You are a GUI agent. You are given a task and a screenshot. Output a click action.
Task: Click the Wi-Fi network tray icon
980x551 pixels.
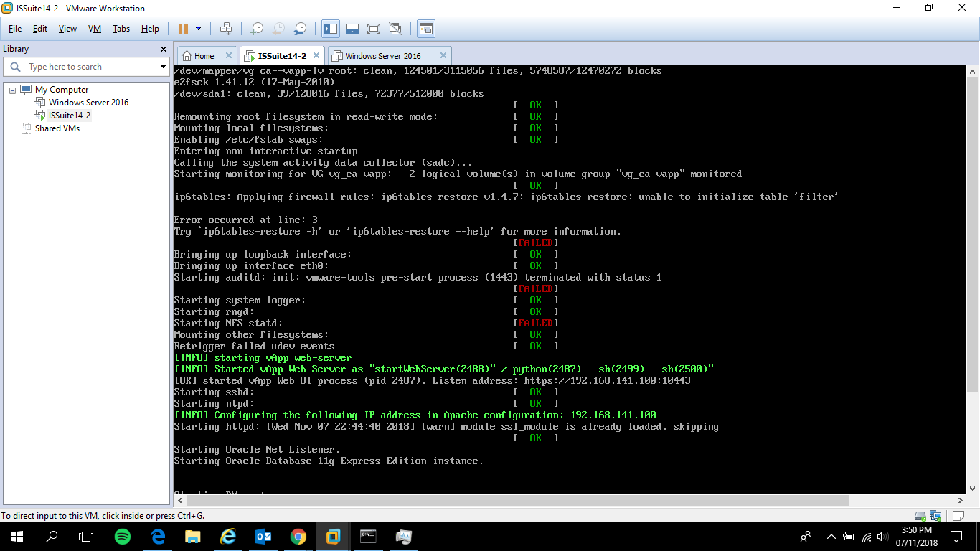pos(867,537)
